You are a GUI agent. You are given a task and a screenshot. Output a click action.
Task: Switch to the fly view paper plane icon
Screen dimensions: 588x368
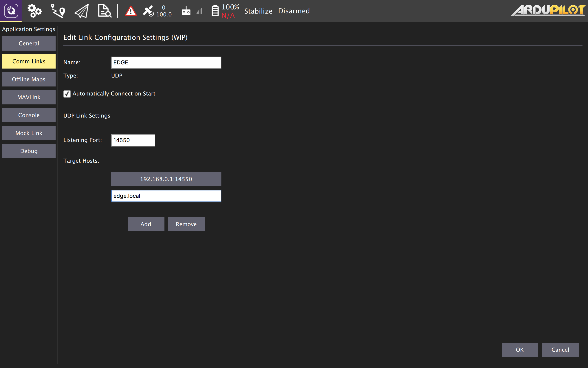click(81, 11)
